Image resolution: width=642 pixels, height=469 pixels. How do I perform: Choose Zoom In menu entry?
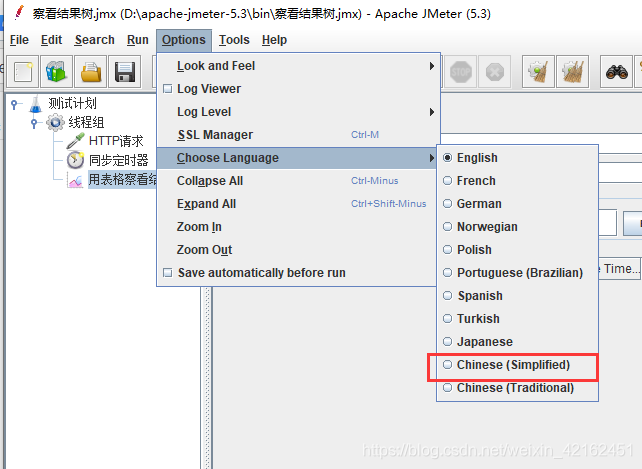click(x=297, y=227)
